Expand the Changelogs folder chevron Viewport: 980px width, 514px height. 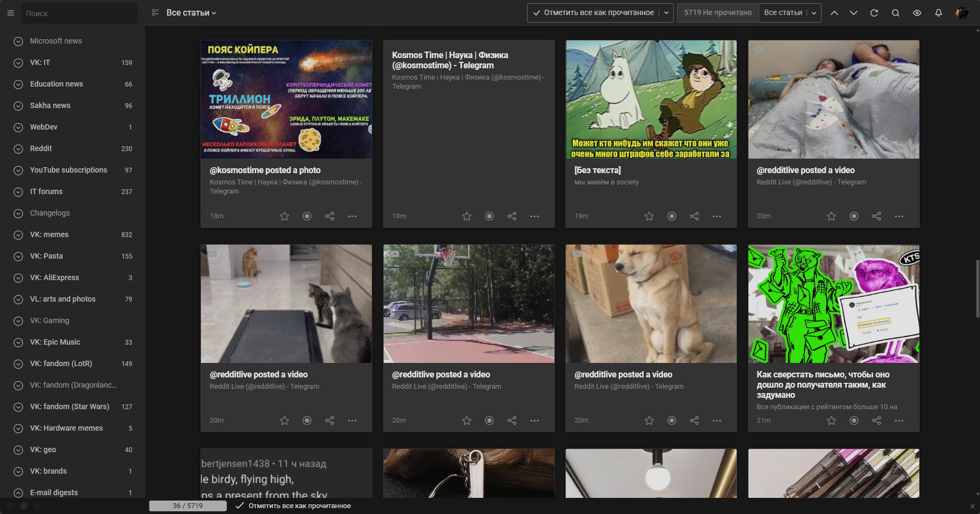[18, 213]
